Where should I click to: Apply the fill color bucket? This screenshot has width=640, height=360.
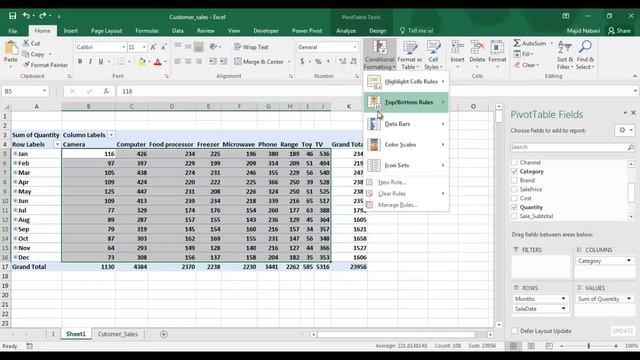141,62
